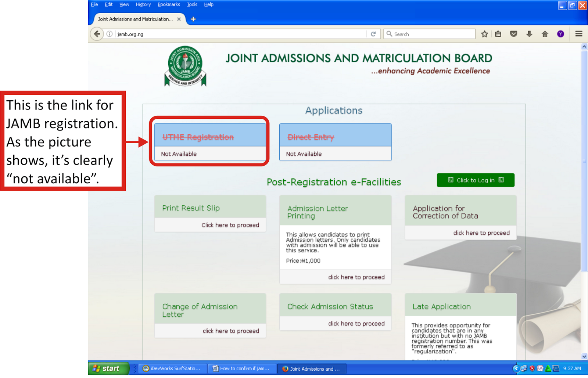
Task: Select the Joint Admissions browser tab
Action: pos(136,19)
